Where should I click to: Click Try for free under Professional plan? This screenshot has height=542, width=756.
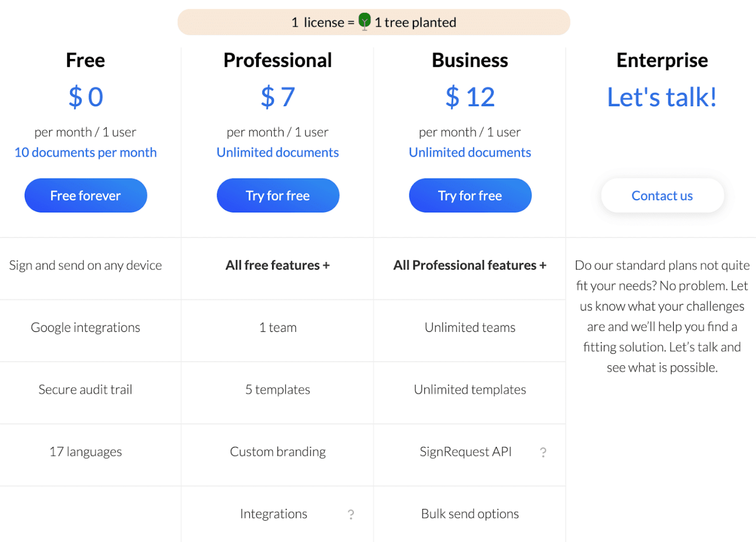pos(278,195)
